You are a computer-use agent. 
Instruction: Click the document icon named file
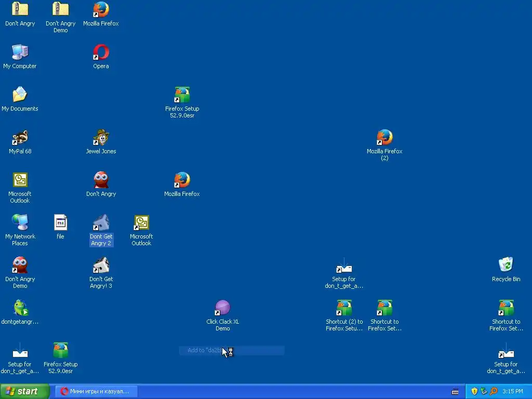click(x=60, y=222)
